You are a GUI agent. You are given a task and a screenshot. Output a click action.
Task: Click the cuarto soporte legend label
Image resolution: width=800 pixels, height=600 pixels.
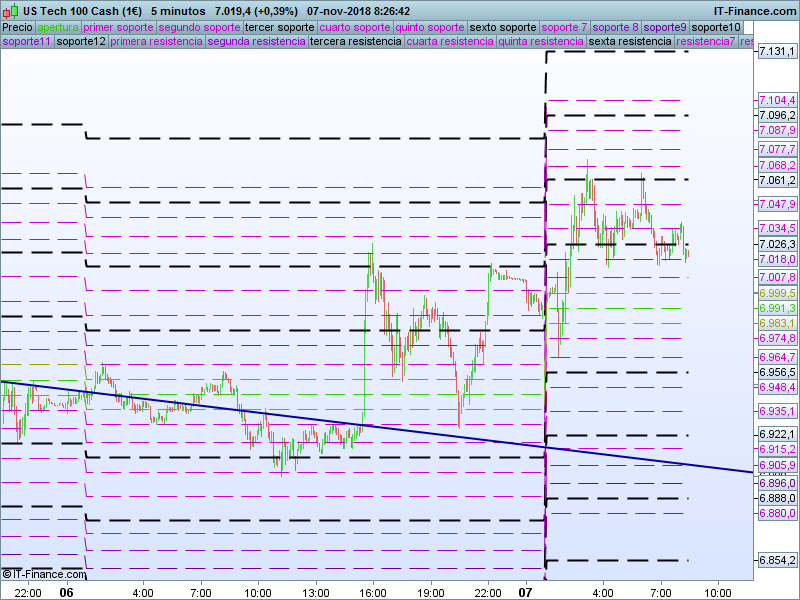[355, 27]
